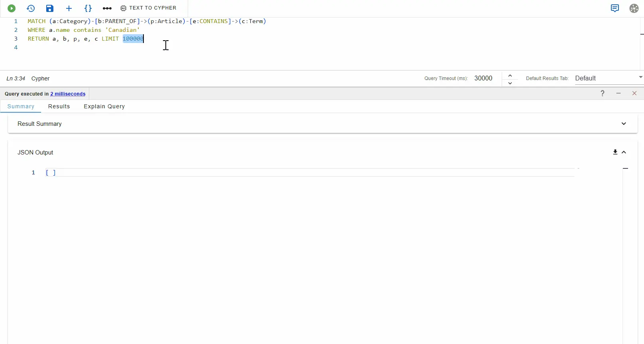Image resolution: width=644 pixels, height=344 pixels.
Task: Collapse the JSON Output section
Action: coord(624,152)
